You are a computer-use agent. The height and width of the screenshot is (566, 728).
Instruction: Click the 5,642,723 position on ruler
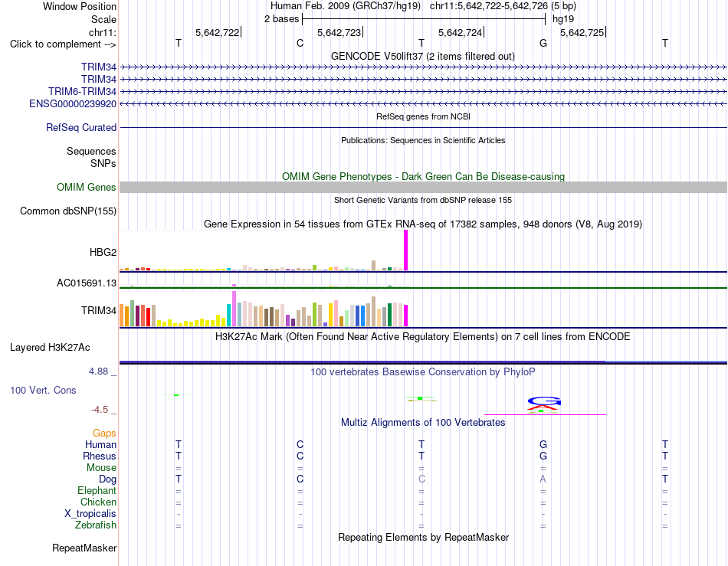[x=339, y=32]
